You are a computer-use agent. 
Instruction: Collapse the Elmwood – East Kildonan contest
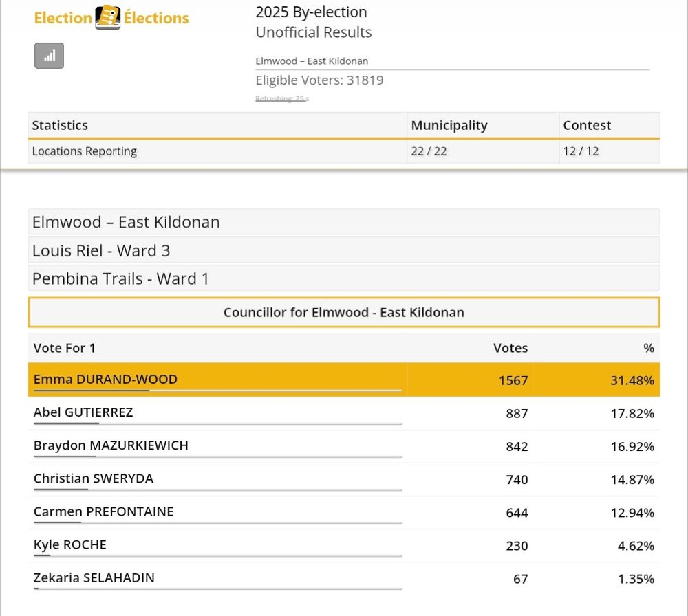(125, 221)
